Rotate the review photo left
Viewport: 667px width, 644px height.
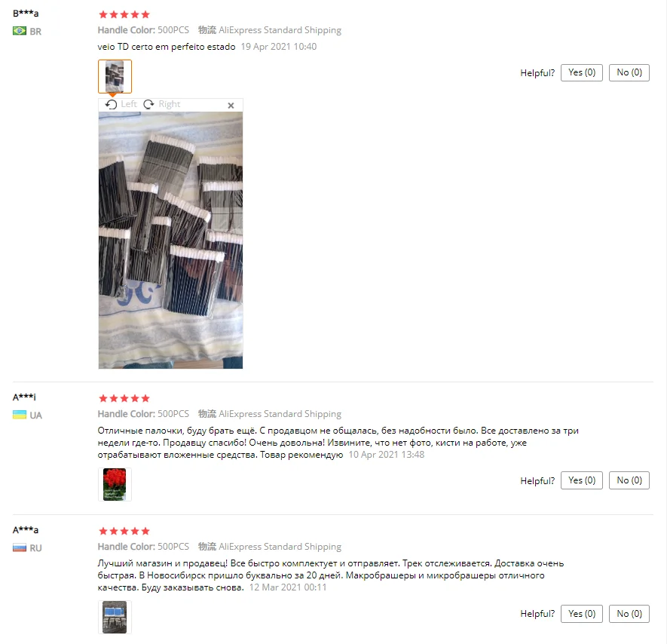(121, 104)
